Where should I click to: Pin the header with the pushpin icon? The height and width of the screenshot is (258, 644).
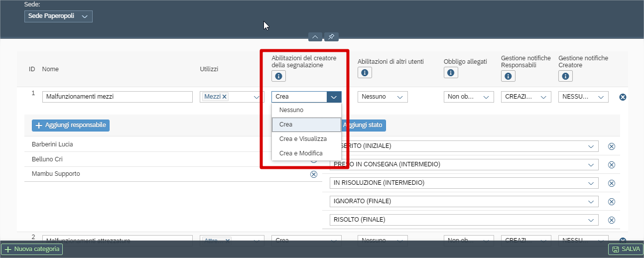[x=331, y=36]
